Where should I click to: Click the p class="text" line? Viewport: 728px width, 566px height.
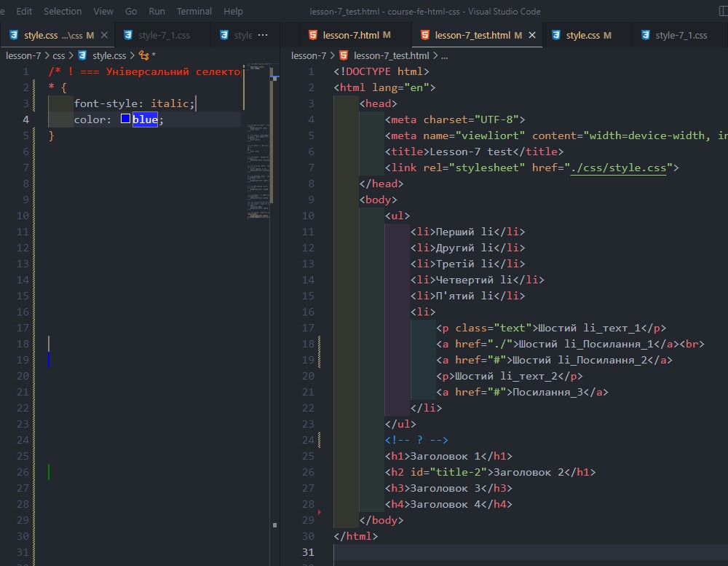(x=551, y=328)
